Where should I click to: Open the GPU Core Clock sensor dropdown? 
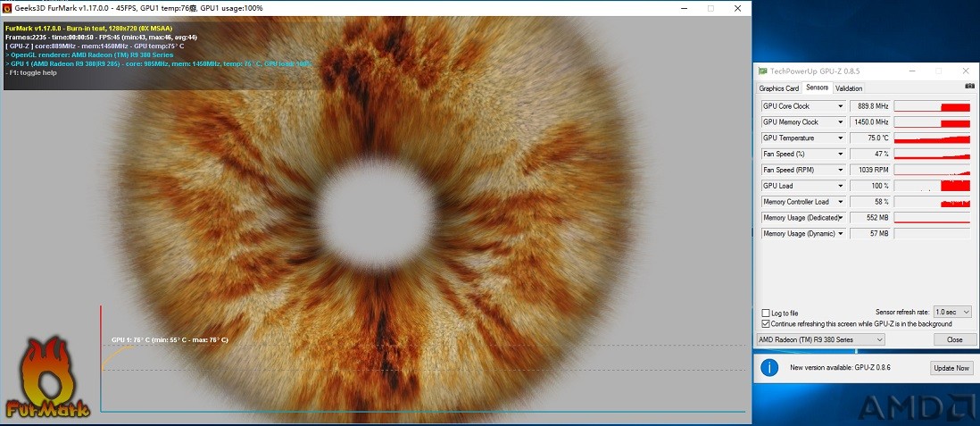pos(841,106)
